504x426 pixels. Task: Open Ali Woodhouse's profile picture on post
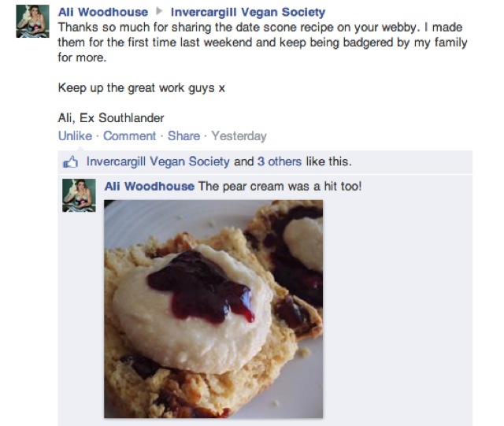(x=32, y=21)
